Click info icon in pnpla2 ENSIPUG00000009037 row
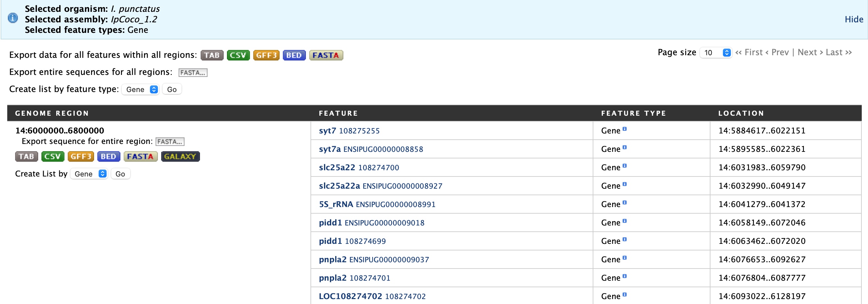This screenshot has height=304, width=868. click(x=624, y=258)
